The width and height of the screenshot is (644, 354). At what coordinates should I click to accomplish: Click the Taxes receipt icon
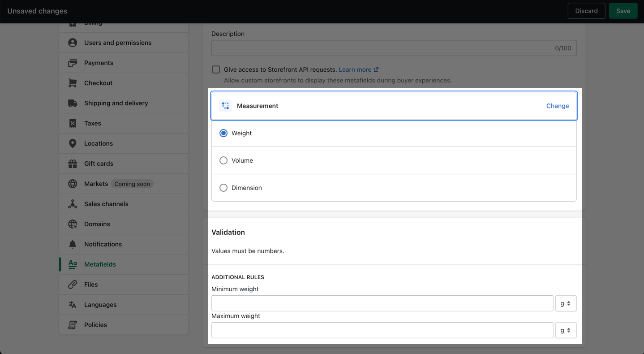pyautogui.click(x=73, y=123)
